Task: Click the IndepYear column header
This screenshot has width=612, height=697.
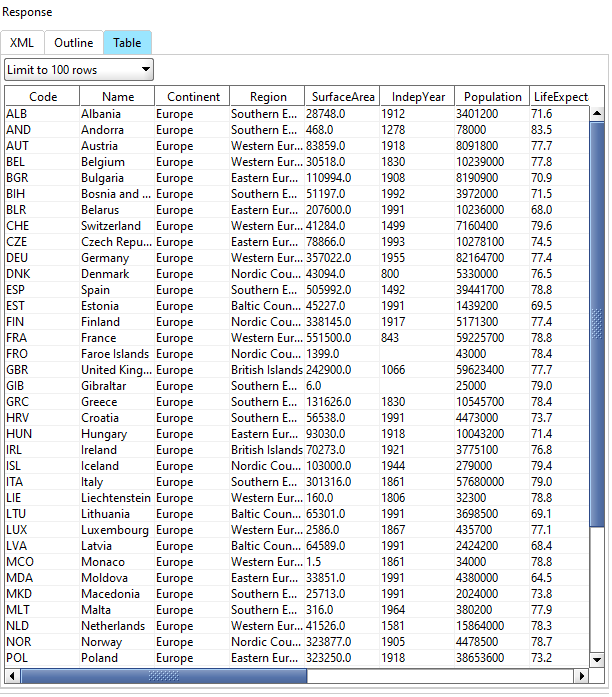Action: 418,96
